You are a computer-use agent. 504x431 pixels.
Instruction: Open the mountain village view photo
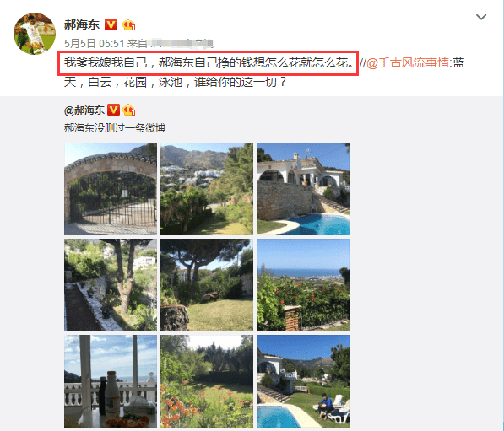coord(207,189)
